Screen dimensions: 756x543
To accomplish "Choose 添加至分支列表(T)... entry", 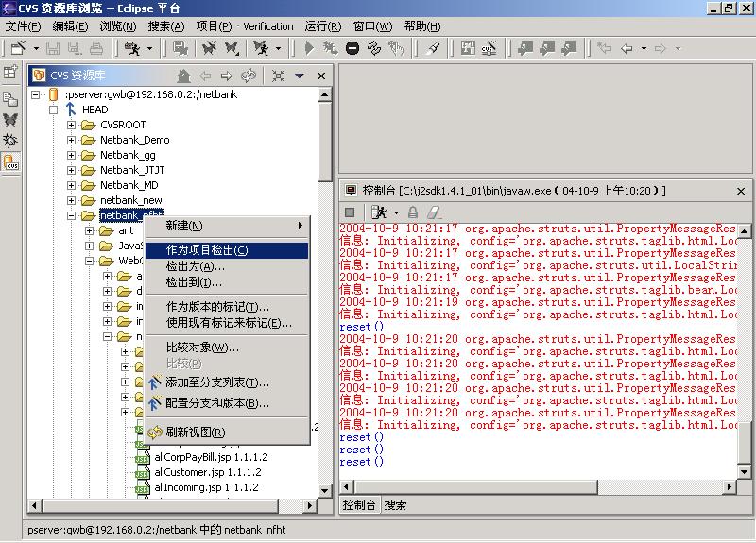I will pyautogui.click(x=227, y=382).
